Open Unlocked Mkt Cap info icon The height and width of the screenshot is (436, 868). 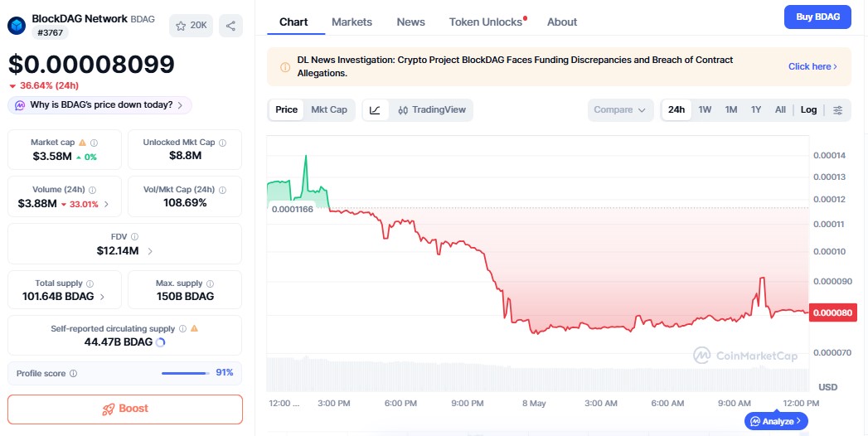[x=222, y=143]
